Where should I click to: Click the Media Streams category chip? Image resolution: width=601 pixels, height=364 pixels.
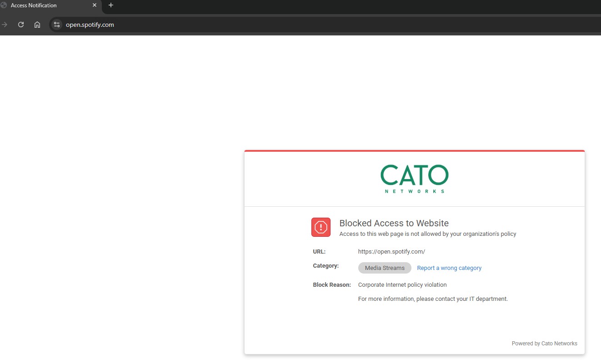click(385, 268)
